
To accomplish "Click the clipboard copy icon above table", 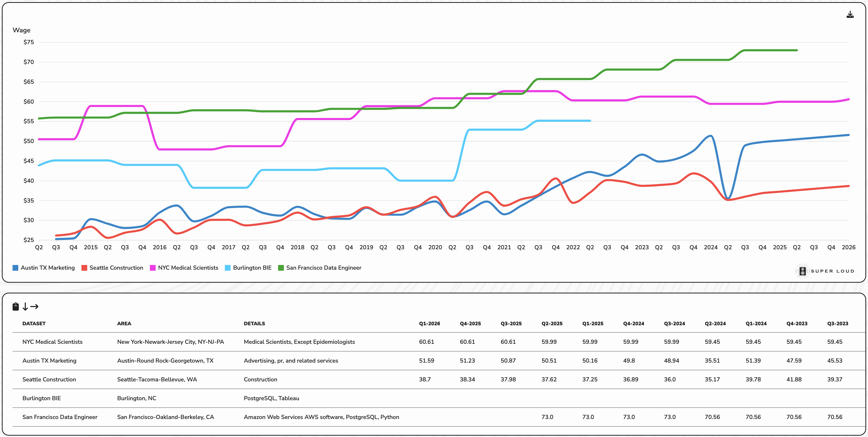I will point(15,306).
